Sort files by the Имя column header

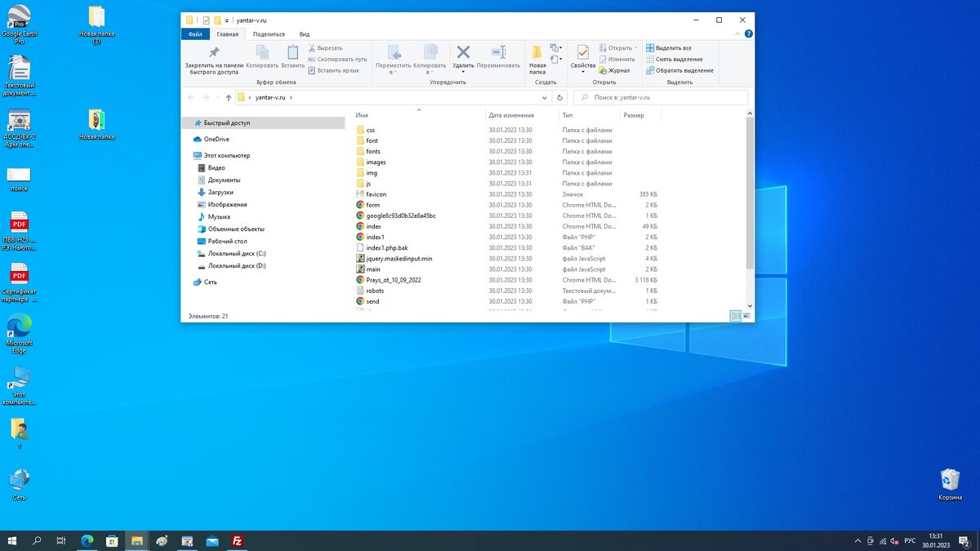(x=419, y=115)
